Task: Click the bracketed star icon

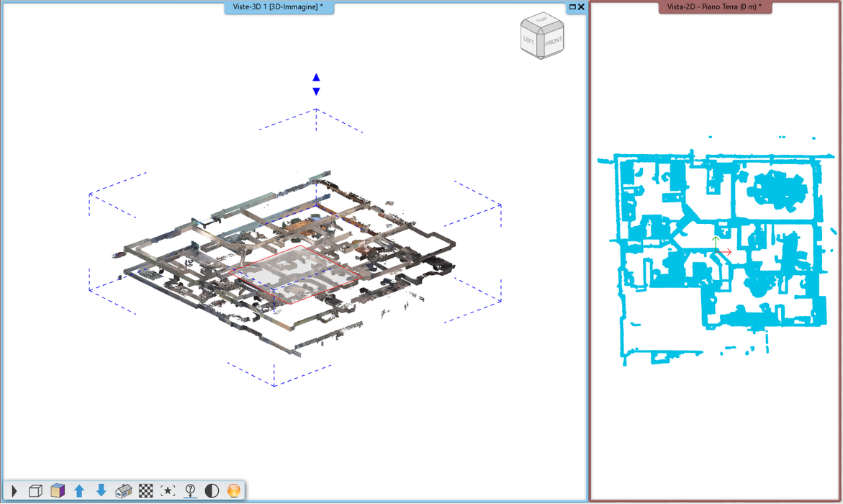Action: click(168, 490)
